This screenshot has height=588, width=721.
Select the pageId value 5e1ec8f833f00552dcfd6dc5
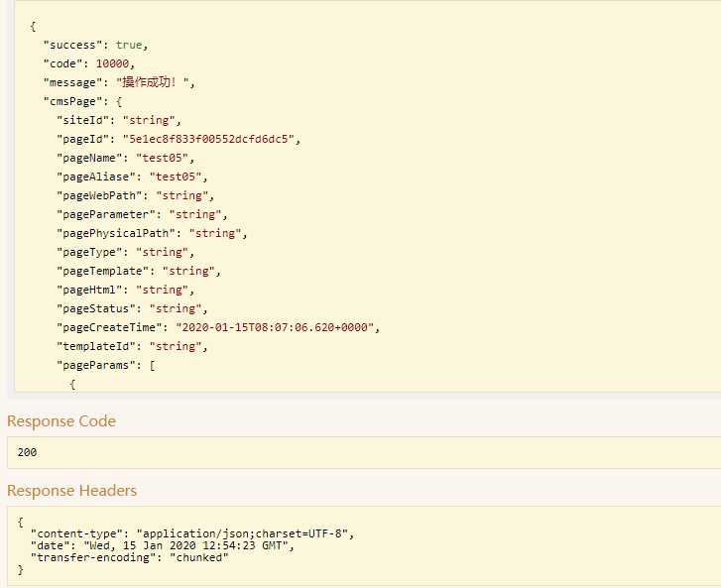point(208,139)
